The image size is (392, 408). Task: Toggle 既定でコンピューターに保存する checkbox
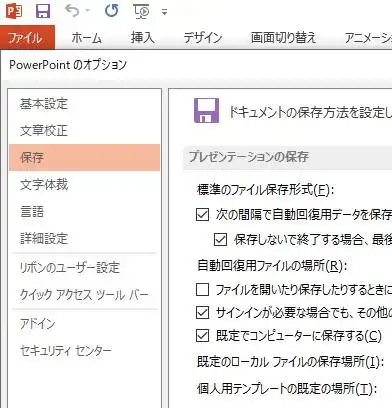click(202, 336)
